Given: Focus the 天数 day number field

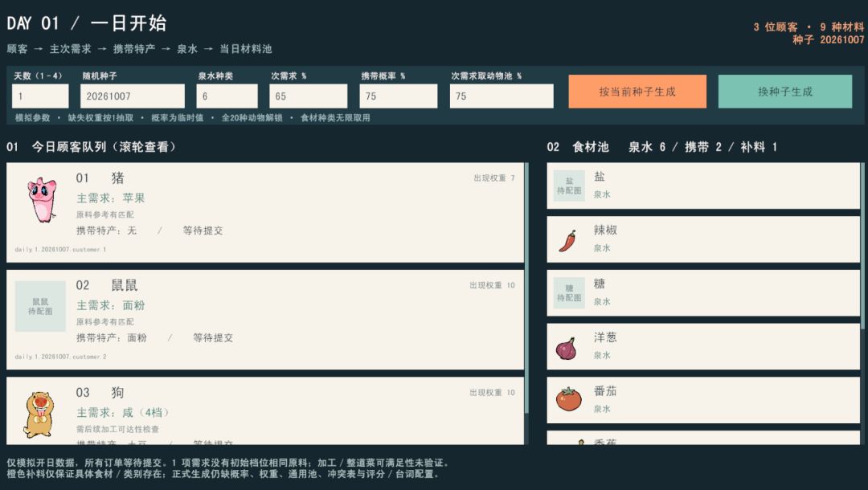Looking at the screenshot, I should click(x=40, y=96).
